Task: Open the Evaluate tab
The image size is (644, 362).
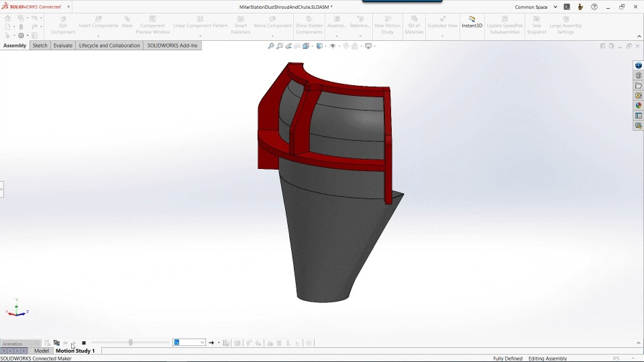Action: [x=63, y=46]
